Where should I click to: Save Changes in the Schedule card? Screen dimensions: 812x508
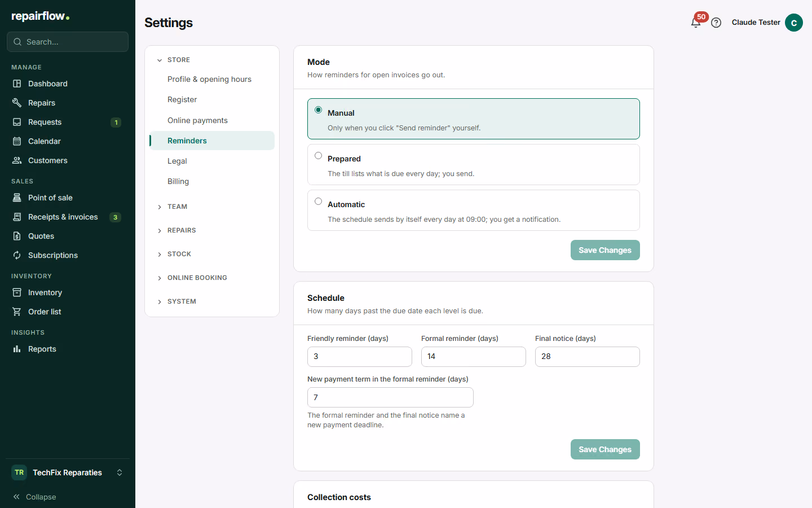pyautogui.click(x=605, y=449)
